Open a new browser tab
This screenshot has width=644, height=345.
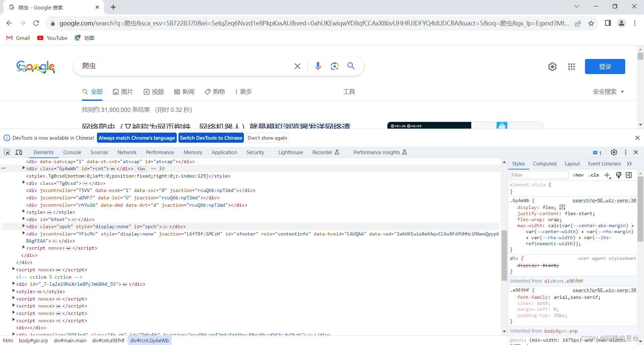pyautogui.click(x=113, y=7)
